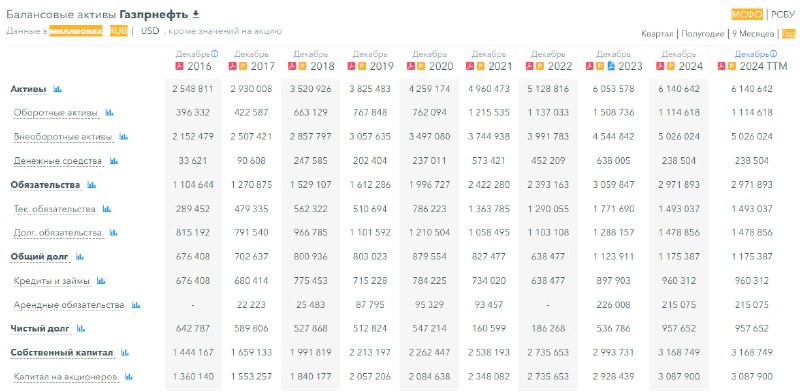Click the info icon beside Декабрь 2016

pos(215,54)
